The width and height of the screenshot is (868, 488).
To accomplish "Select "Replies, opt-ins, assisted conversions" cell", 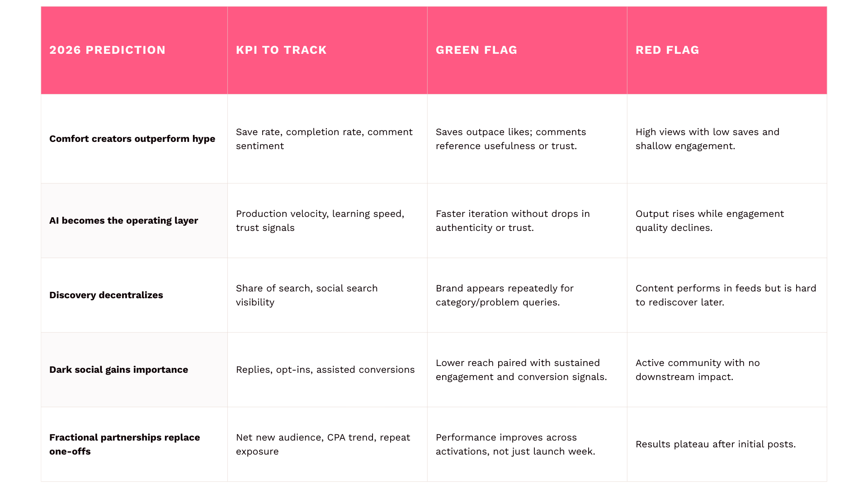I will tap(325, 370).
